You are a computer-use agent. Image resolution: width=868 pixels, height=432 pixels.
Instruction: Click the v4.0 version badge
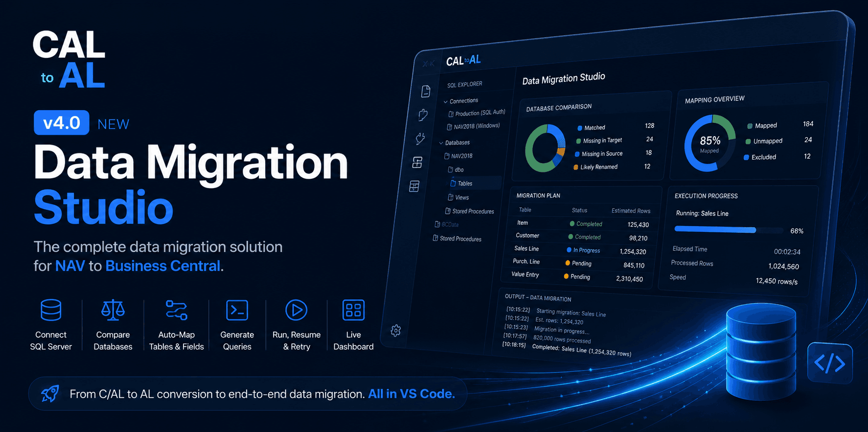(x=62, y=122)
